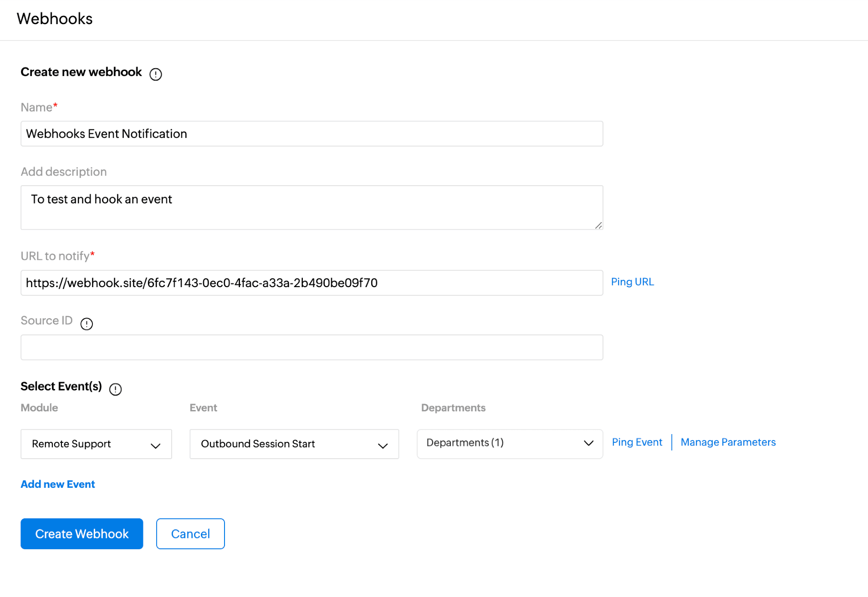Grab the description box resize handle

[x=598, y=225]
